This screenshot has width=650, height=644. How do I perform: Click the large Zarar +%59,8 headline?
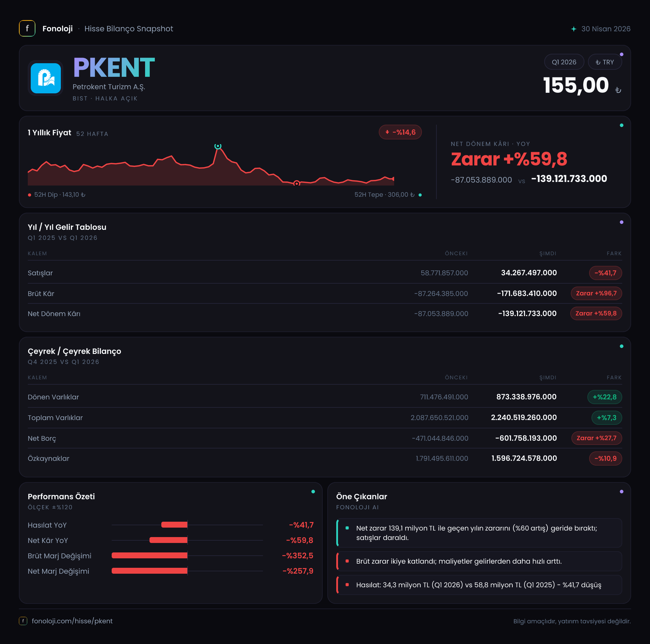point(509,159)
